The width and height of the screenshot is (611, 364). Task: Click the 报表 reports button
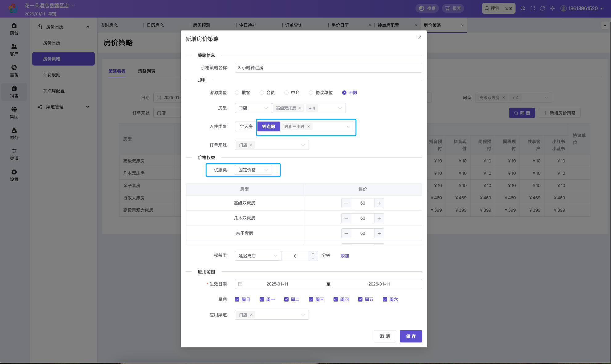coord(453,8)
